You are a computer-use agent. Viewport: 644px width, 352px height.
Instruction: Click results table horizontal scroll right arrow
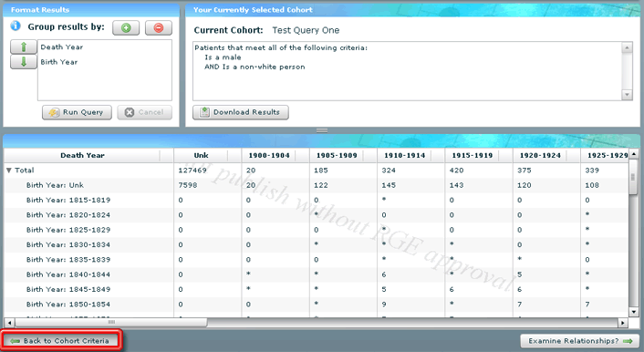point(623,323)
